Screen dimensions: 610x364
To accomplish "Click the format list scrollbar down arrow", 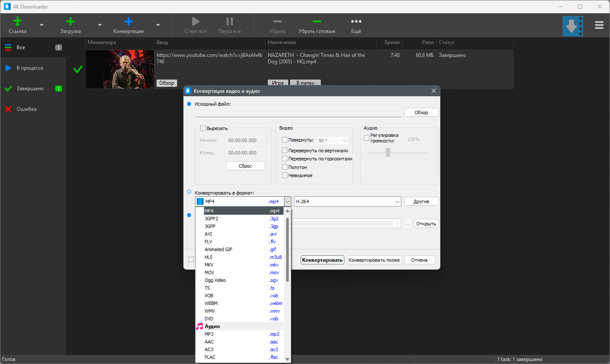I will pos(287,359).
